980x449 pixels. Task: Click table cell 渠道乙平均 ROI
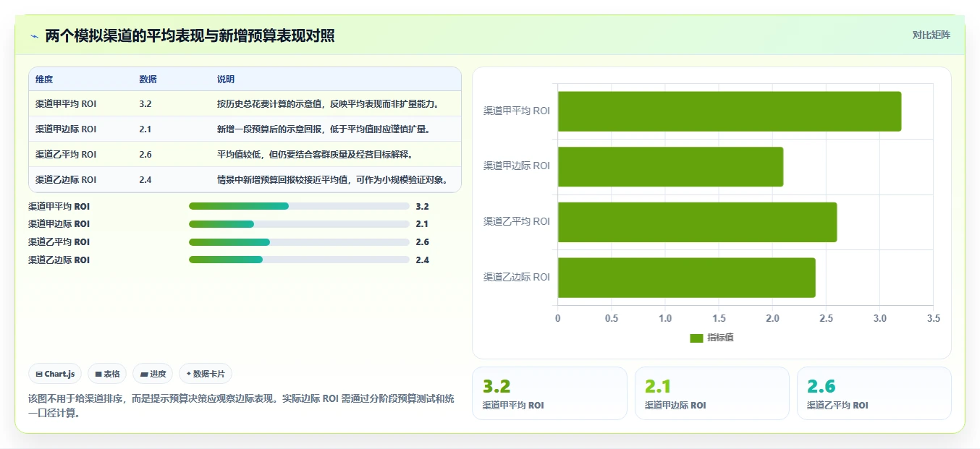pyautogui.click(x=66, y=155)
